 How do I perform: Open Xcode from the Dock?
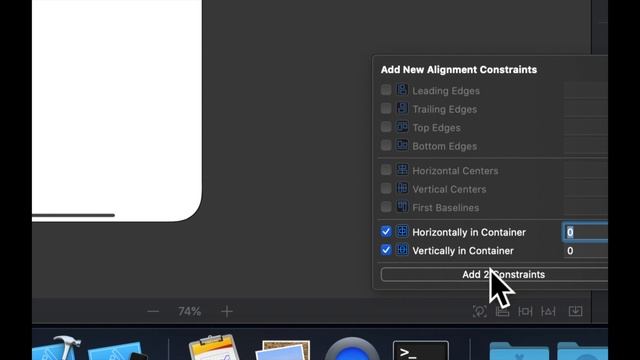[57, 348]
